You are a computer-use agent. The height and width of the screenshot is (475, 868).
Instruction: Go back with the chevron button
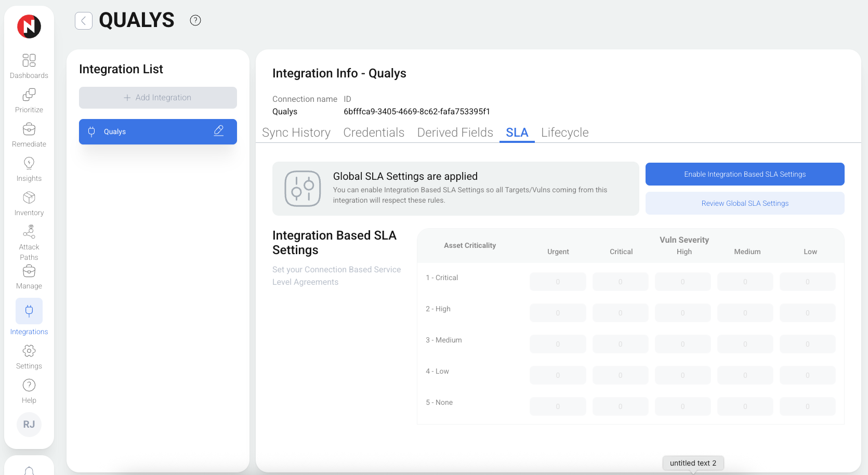84,21
